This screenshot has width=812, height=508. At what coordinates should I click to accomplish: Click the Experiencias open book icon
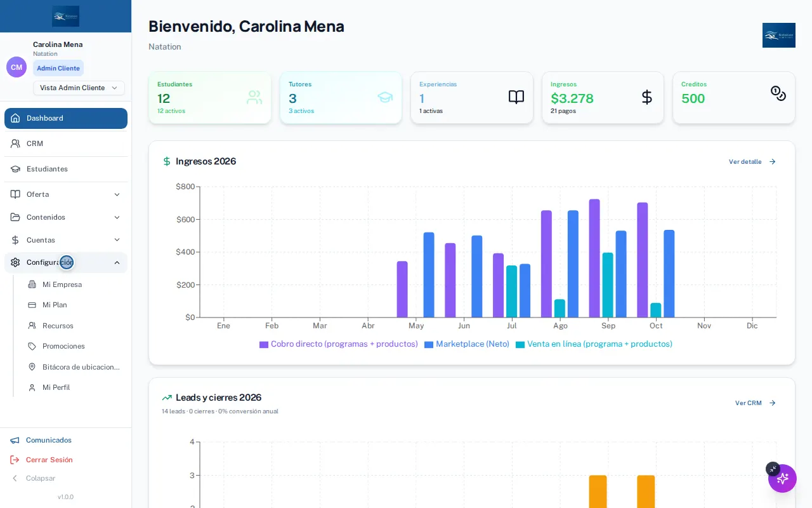[x=516, y=97]
